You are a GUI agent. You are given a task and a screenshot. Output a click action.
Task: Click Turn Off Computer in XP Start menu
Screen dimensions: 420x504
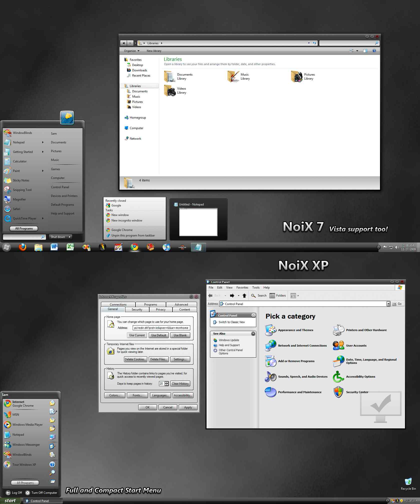41,493
